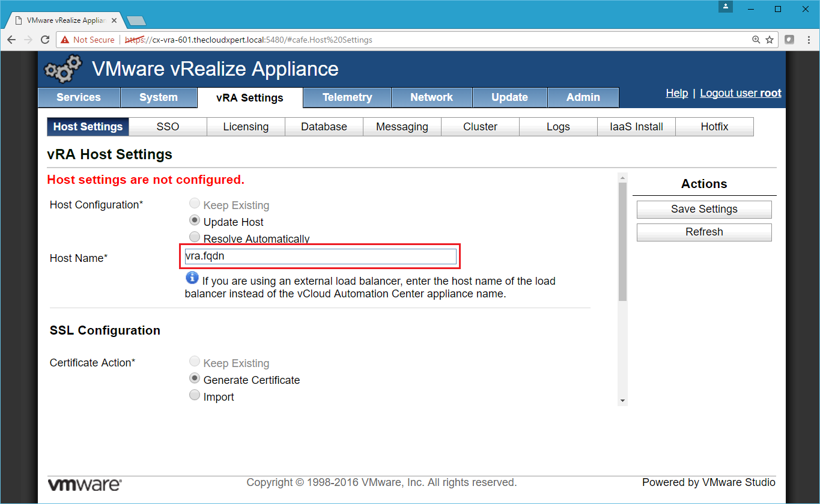The height and width of the screenshot is (504, 820).
Task: Select Generate Certificate radio option
Action: (195, 378)
